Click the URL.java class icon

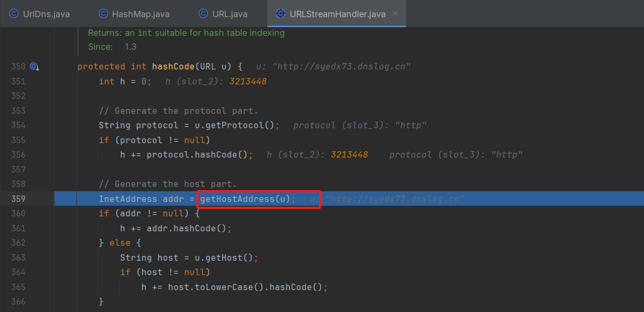click(x=203, y=14)
